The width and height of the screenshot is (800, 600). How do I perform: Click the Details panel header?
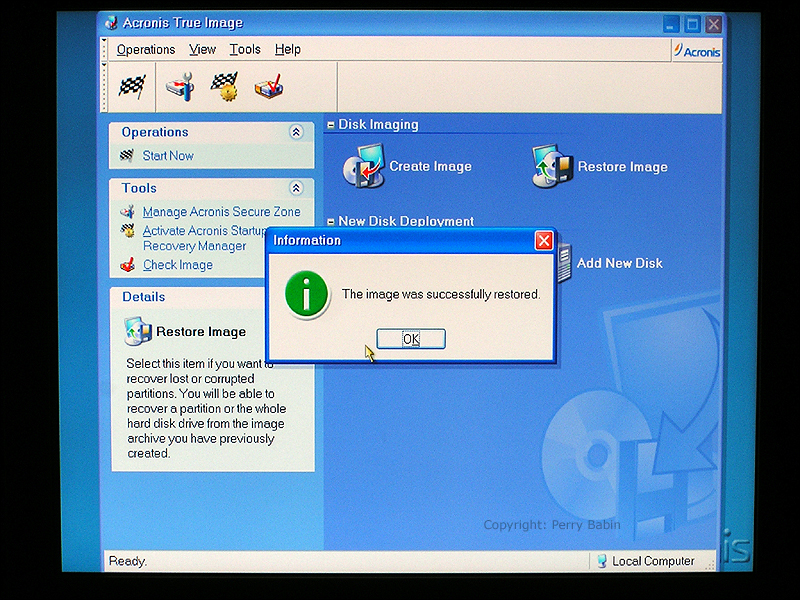point(143,297)
